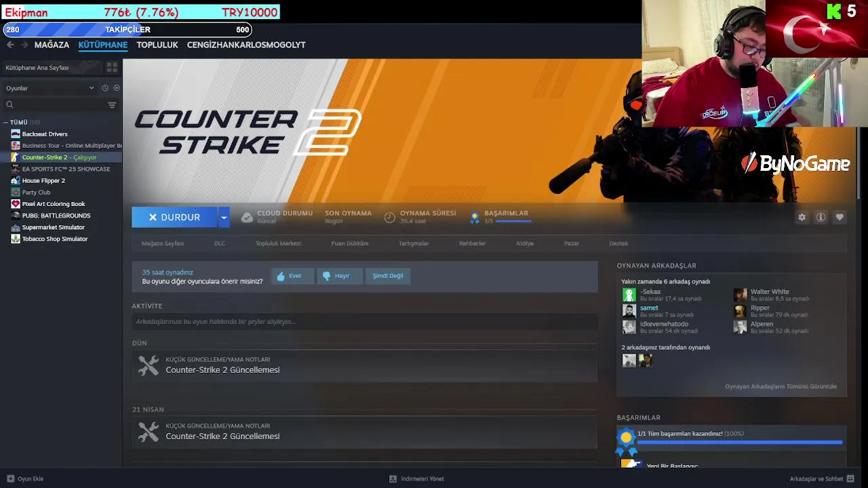Click the İndirmeleri Yönet download icon
This screenshot has width=868, height=488.
393,479
